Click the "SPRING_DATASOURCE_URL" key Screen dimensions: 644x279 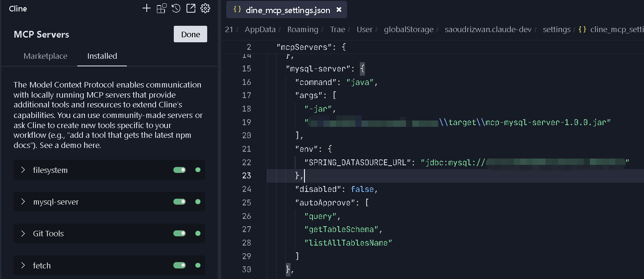click(358, 162)
